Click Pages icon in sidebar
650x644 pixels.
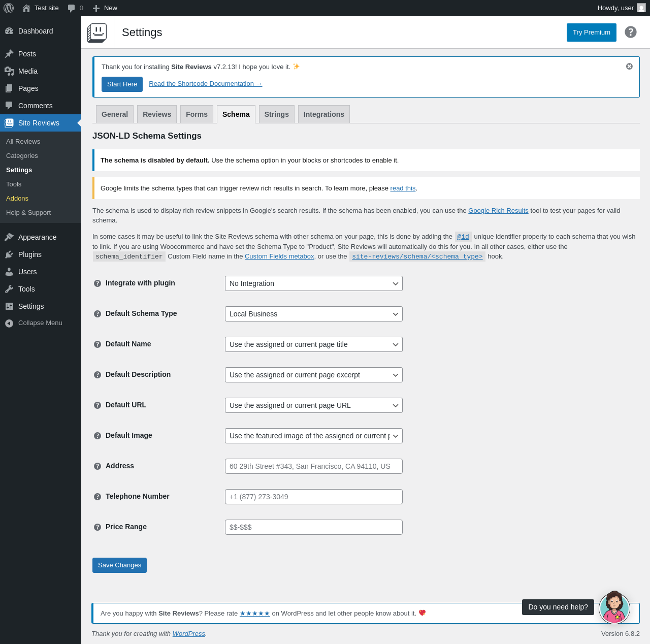[x=9, y=88]
